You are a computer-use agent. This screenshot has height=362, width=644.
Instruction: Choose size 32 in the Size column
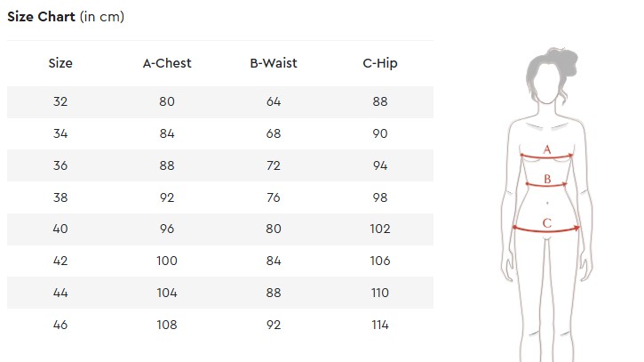[60, 101]
